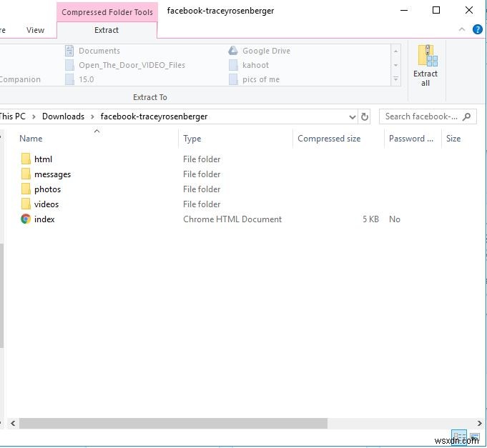Collapse the ribbon with the up chevron
The width and height of the screenshot is (487, 448).
(x=462, y=29)
